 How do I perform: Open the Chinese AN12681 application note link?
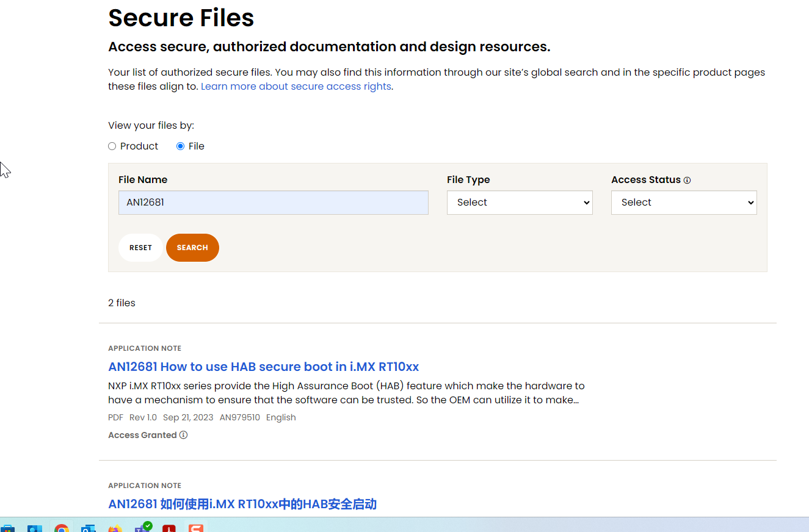[242, 504]
